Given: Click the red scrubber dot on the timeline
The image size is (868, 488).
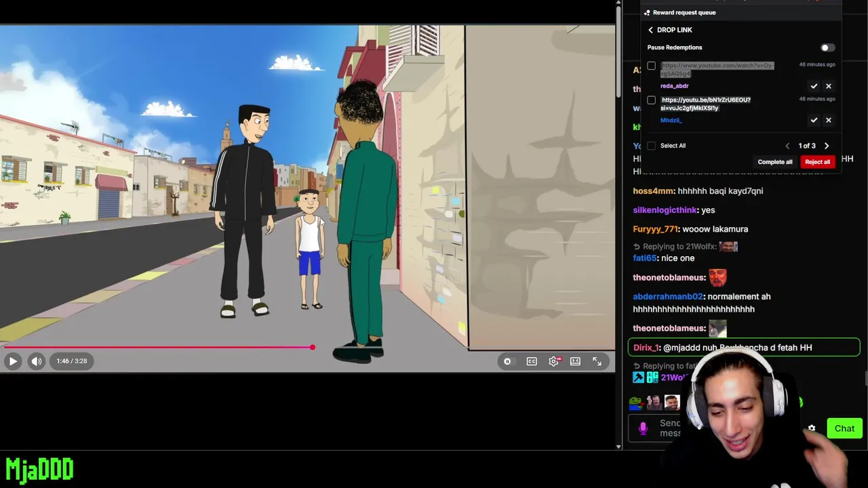Looking at the screenshot, I should [313, 348].
